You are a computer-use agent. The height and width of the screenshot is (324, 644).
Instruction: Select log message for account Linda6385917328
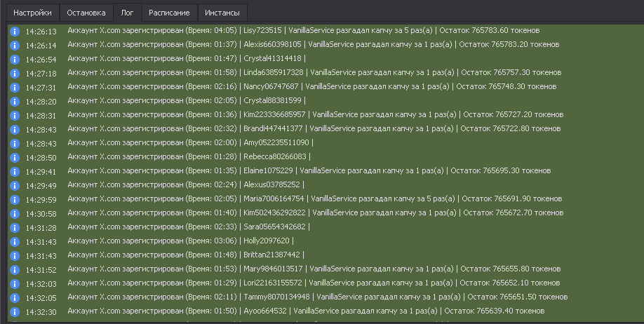click(x=314, y=72)
